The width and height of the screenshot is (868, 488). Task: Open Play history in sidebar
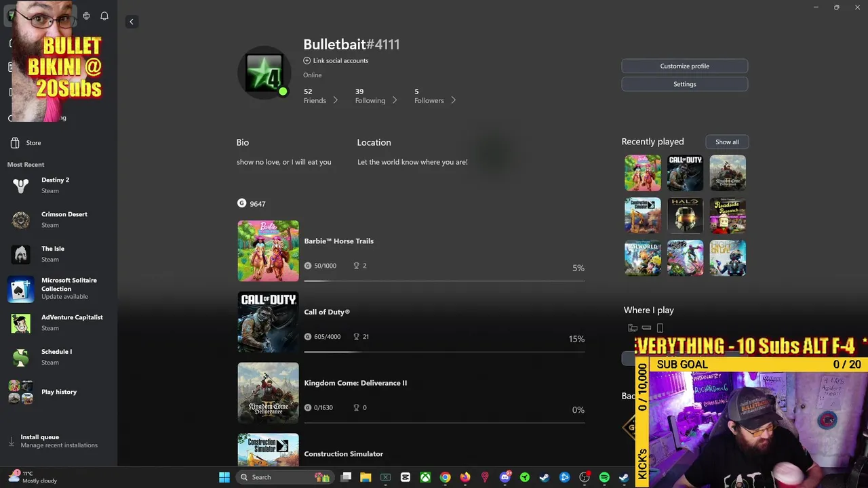coord(58,392)
